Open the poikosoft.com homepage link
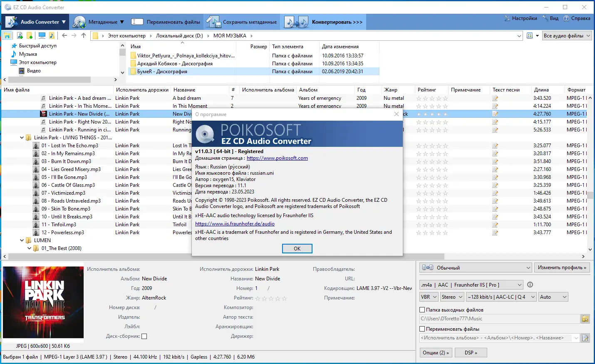The image size is (595, 364). click(277, 158)
